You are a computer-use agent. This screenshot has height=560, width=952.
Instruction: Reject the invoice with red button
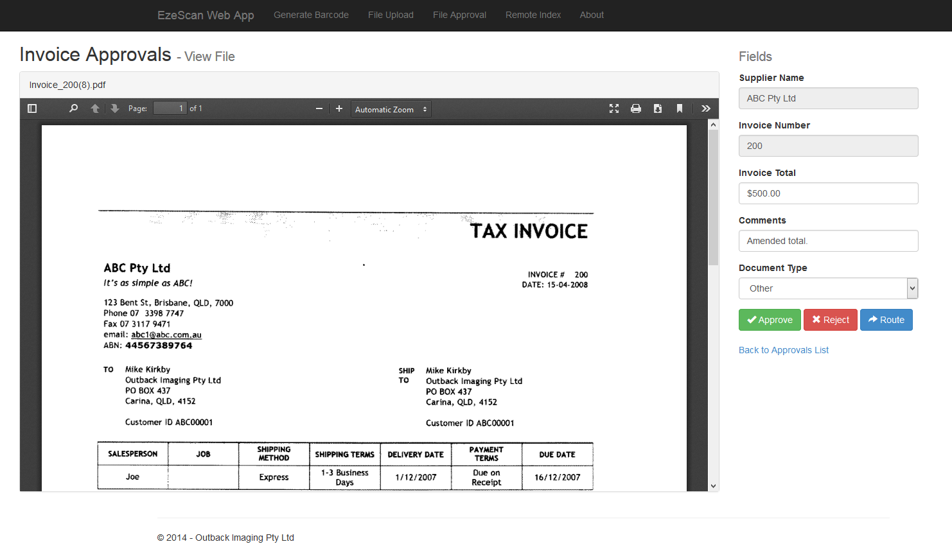830,320
